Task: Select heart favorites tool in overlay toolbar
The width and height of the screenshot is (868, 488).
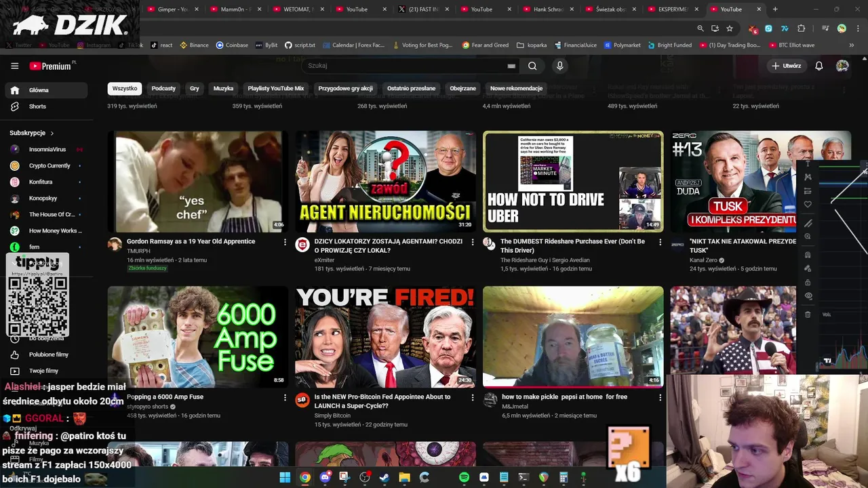Action: tap(808, 204)
